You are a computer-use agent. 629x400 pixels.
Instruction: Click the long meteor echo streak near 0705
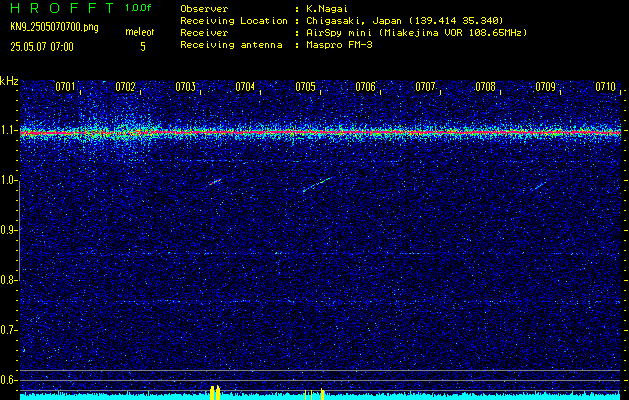(x=317, y=185)
